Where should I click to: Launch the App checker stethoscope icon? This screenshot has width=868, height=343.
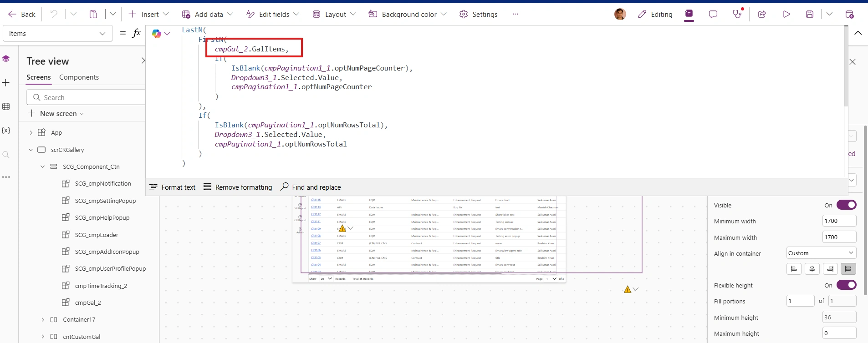pyautogui.click(x=737, y=14)
